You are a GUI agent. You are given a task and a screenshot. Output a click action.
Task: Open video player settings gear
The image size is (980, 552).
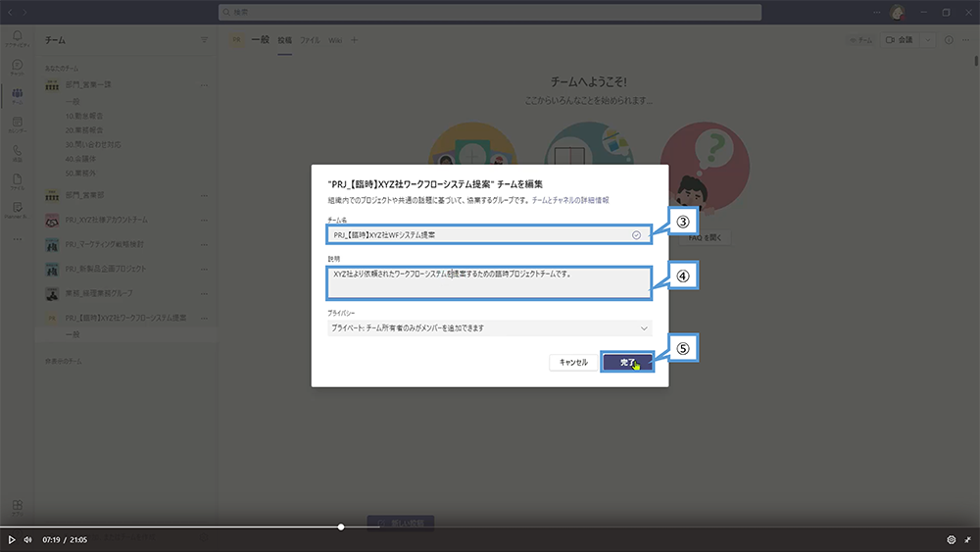951,539
